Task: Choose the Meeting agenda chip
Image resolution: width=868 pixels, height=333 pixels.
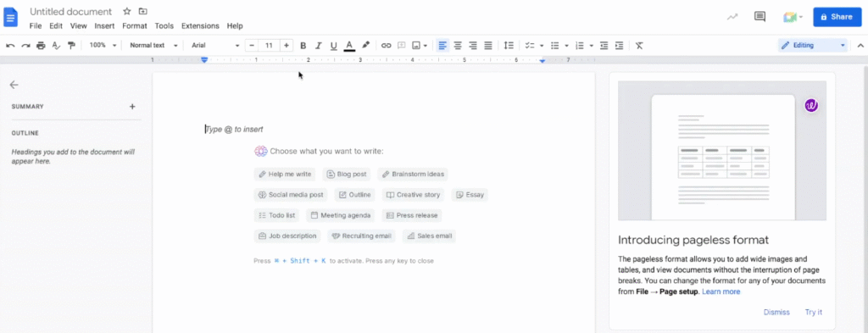Action: point(341,215)
